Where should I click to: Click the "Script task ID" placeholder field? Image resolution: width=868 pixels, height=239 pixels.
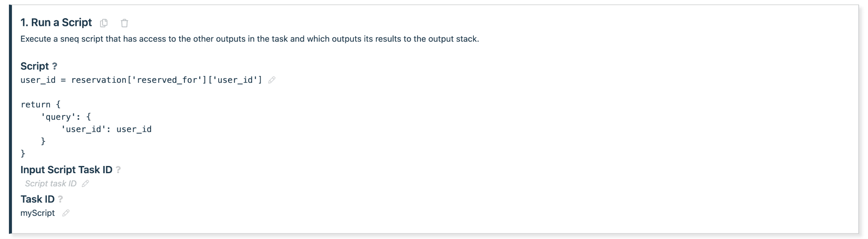coord(50,183)
